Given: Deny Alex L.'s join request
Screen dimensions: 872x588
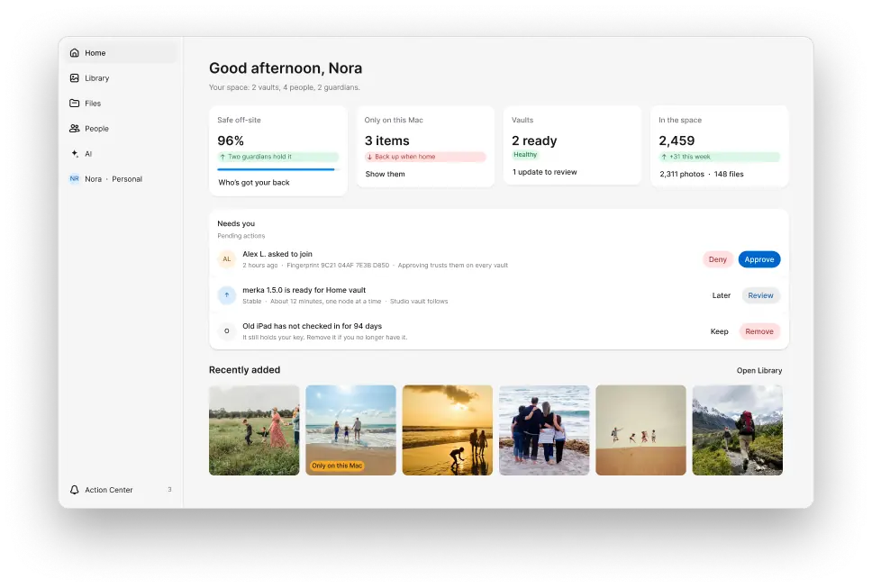Looking at the screenshot, I should pyautogui.click(x=717, y=259).
